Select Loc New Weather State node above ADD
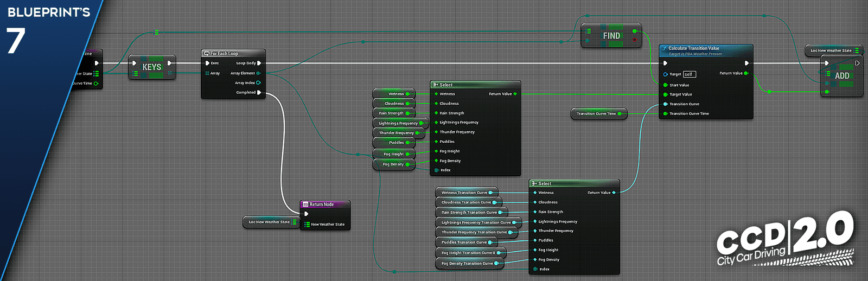The image size is (868, 281). click(834, 50)
